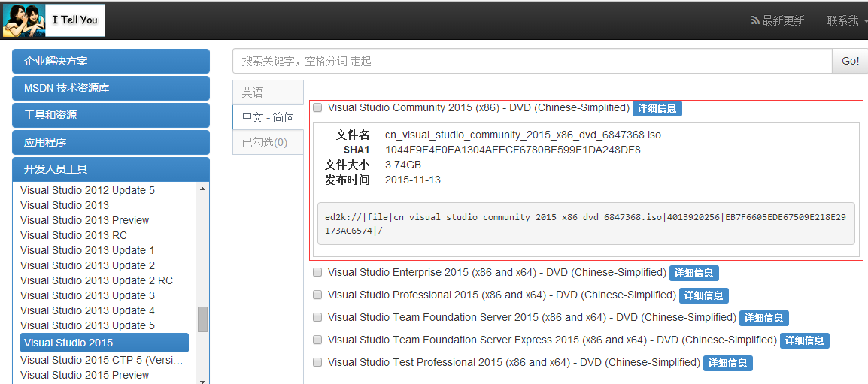The height and width of the screenshot is (384, 868).
Task: Click the Go! search button
Action: [x=850, y=61]
